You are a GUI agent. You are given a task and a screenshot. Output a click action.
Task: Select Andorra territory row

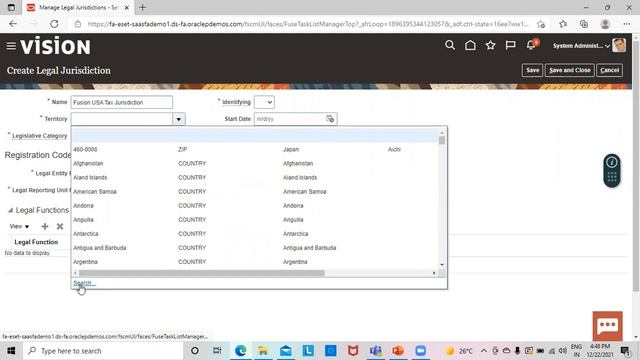coord(256,206)
